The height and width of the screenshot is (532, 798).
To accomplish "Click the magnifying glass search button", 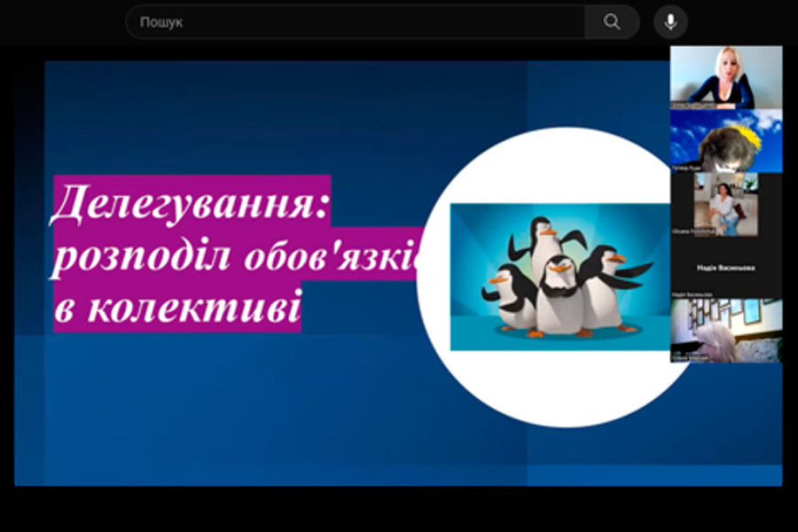I will [612, 22].
